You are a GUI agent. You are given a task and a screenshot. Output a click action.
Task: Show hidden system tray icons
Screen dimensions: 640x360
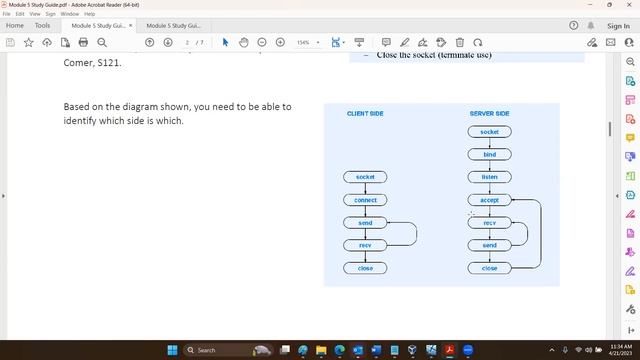(552, 350)
